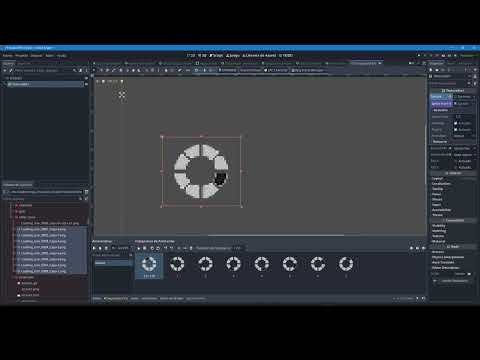This screenshot has height=360, width=480.
Task: Click the Run Project play icon
Action: click(x=419, y=55)
